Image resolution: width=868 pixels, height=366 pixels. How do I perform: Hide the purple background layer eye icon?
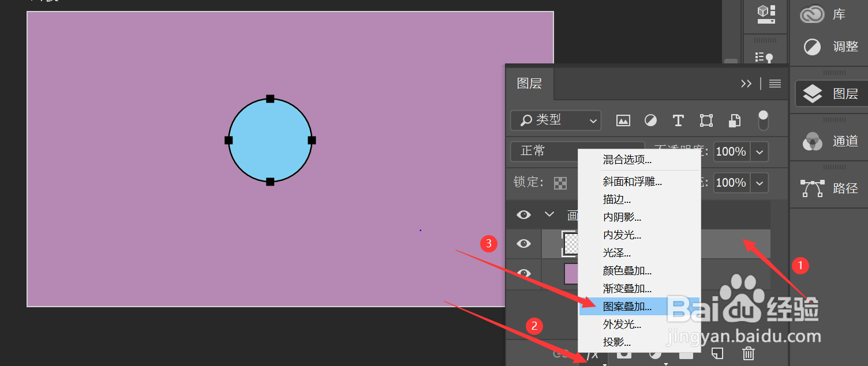[523, 273]
